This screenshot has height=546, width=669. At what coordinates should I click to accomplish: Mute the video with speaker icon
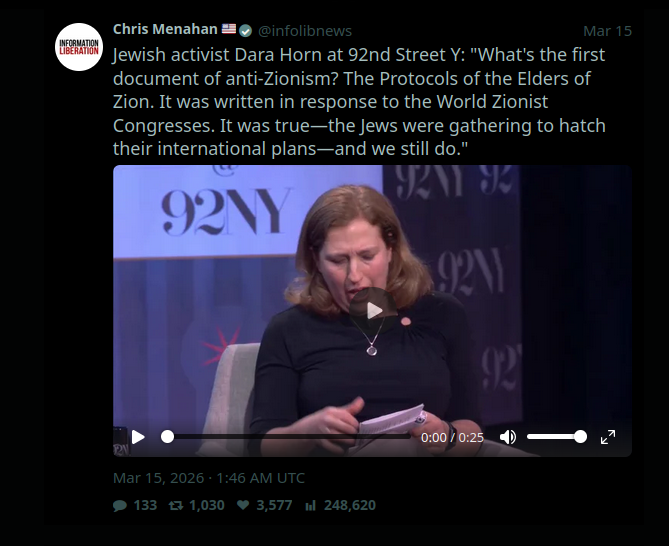coord(508,437)
